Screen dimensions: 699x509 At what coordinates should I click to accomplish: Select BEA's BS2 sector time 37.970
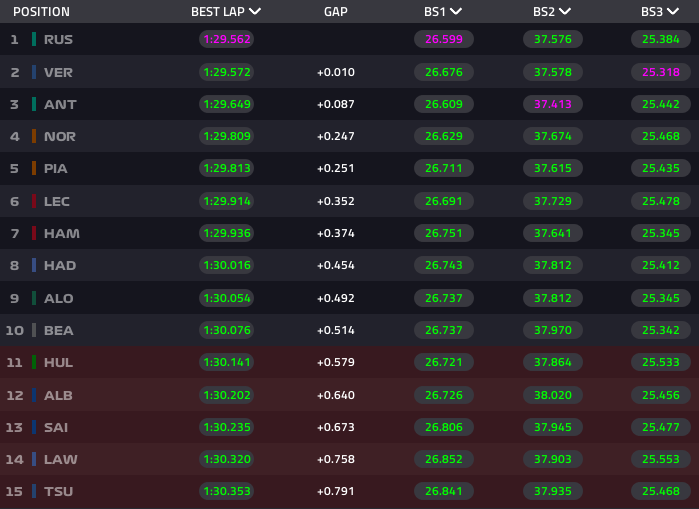553,330
